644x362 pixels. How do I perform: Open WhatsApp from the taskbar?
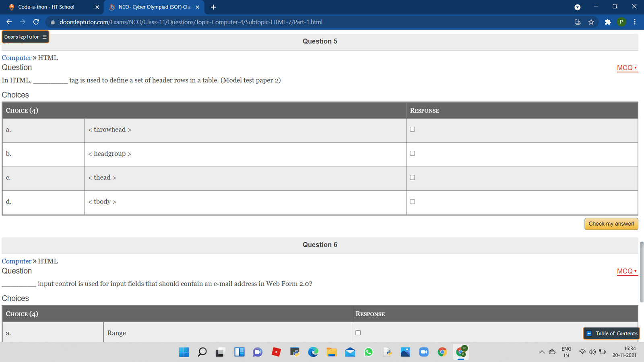tap(368, 352)
